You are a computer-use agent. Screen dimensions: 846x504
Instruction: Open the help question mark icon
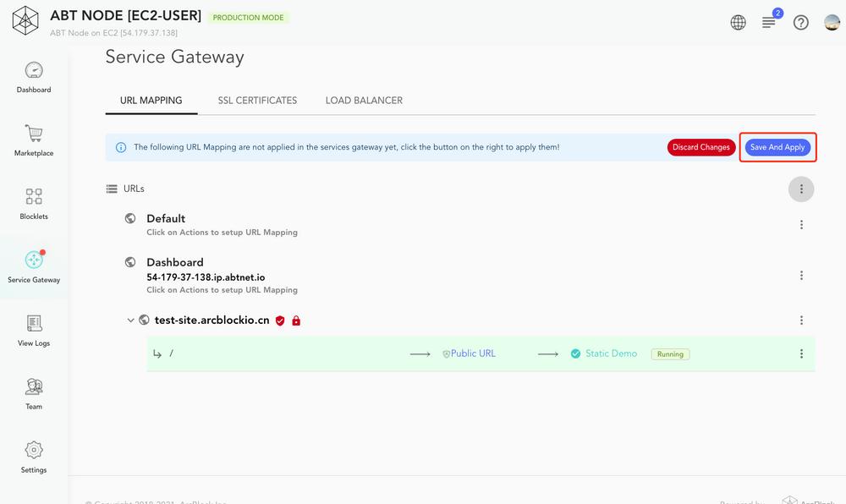click(800, 23)
